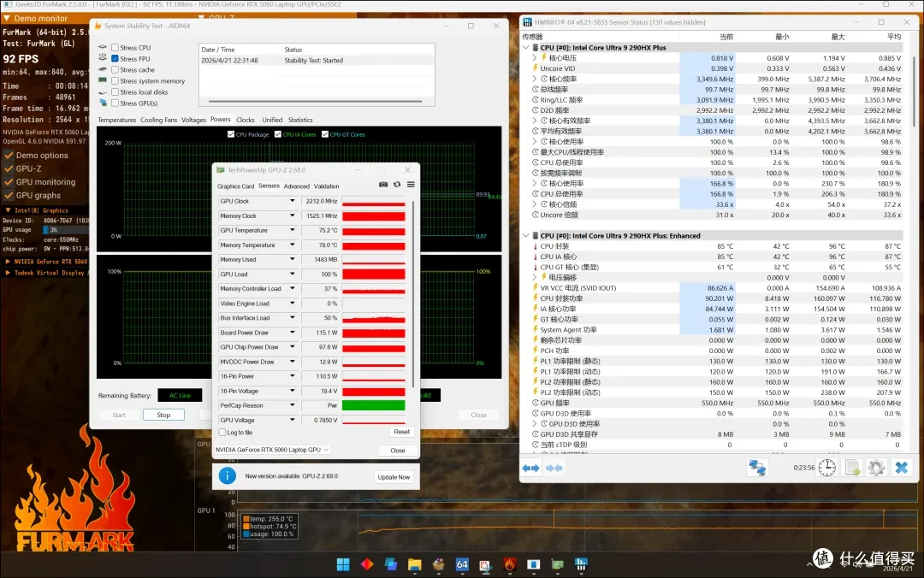Collapse FurMark Demo monitor panel
Screen dimensions: 924x578
point(7,18)
